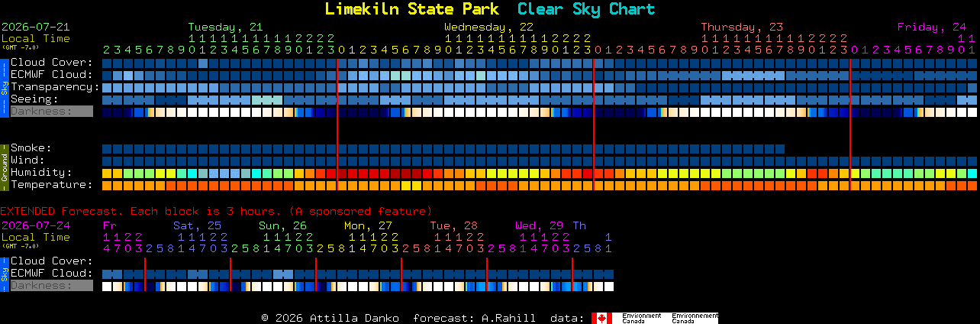This screenshot has height=324, width=980.
Task: Click the Sat, 25 extended day header
Action: [x=197, y=225]
